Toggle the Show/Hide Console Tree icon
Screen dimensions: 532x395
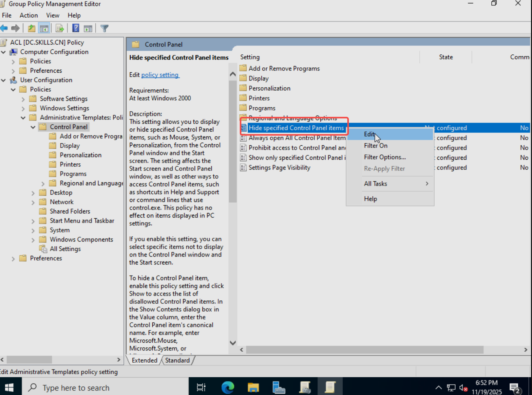(44, 28)
